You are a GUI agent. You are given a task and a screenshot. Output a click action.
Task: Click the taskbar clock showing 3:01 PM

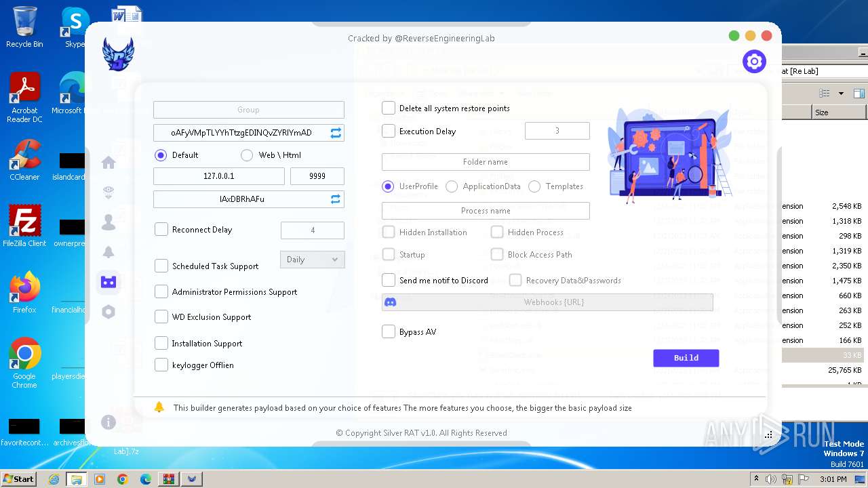coord(833,479)
